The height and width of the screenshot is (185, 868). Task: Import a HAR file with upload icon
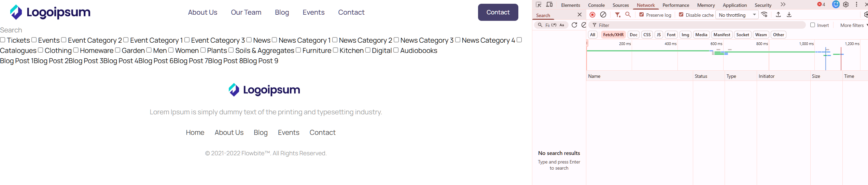[x=778, y=15]
